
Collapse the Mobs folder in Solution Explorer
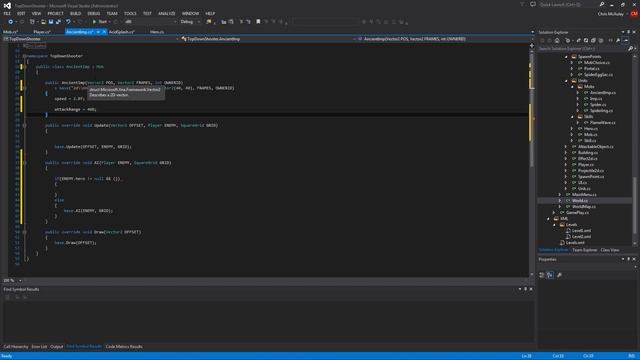tap(572, 87)
